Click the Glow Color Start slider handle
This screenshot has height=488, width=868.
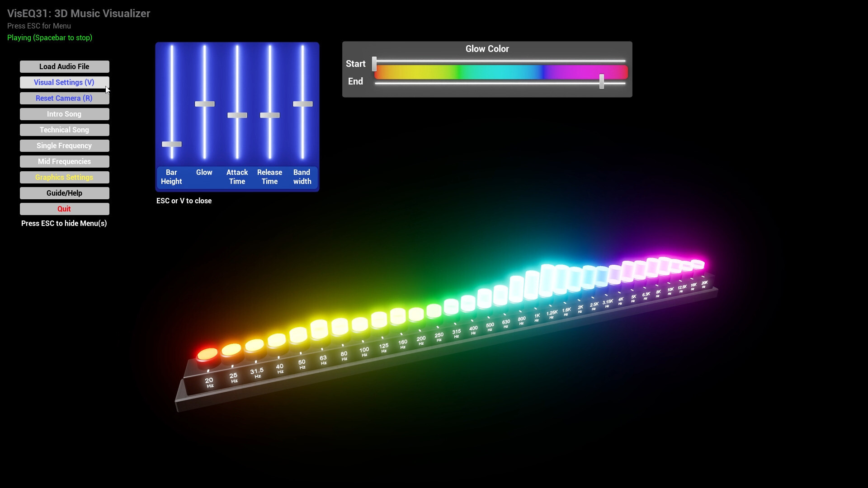coord(374,64)
